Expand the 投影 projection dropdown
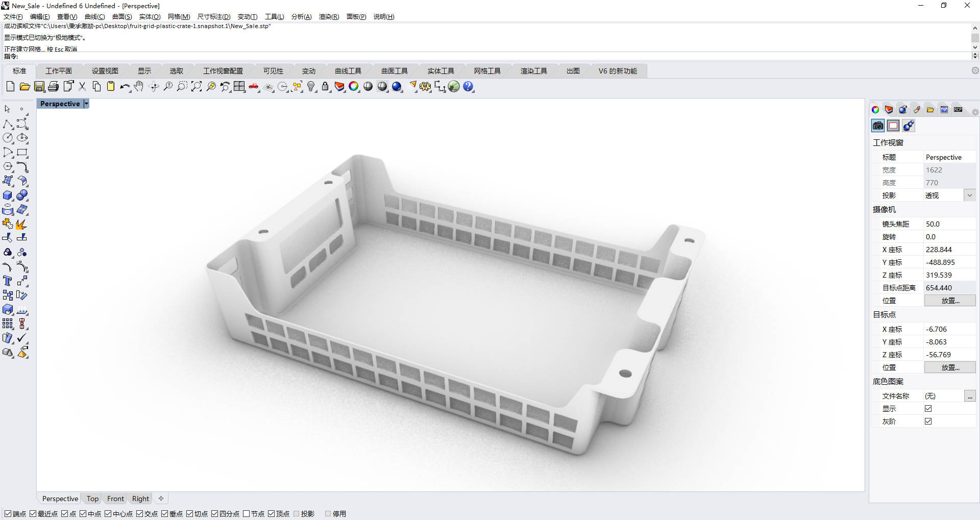 [969, 195]
